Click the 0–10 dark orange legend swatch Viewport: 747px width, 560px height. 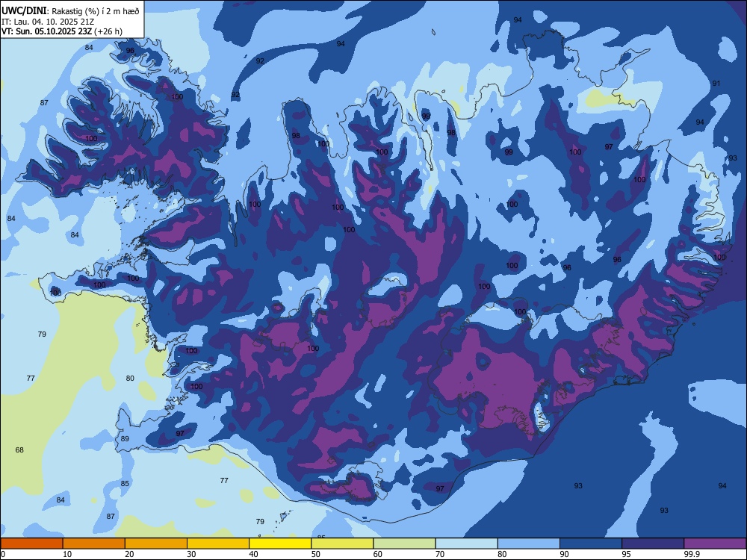[31, 544]
